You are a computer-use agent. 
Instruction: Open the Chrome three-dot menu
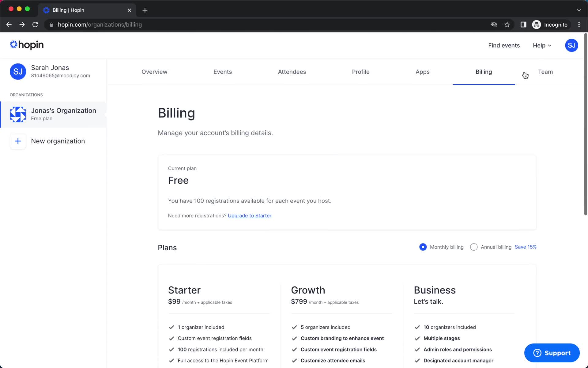[x=579, y=25]
